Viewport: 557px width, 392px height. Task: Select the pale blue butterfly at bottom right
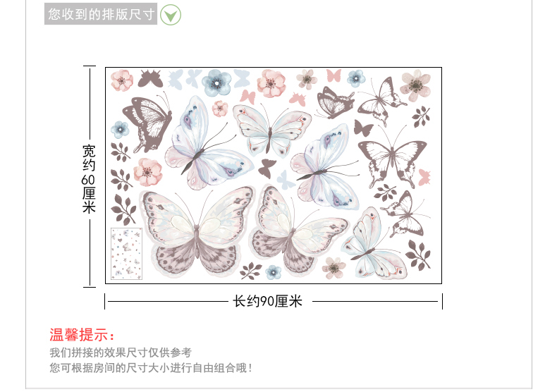374,245
